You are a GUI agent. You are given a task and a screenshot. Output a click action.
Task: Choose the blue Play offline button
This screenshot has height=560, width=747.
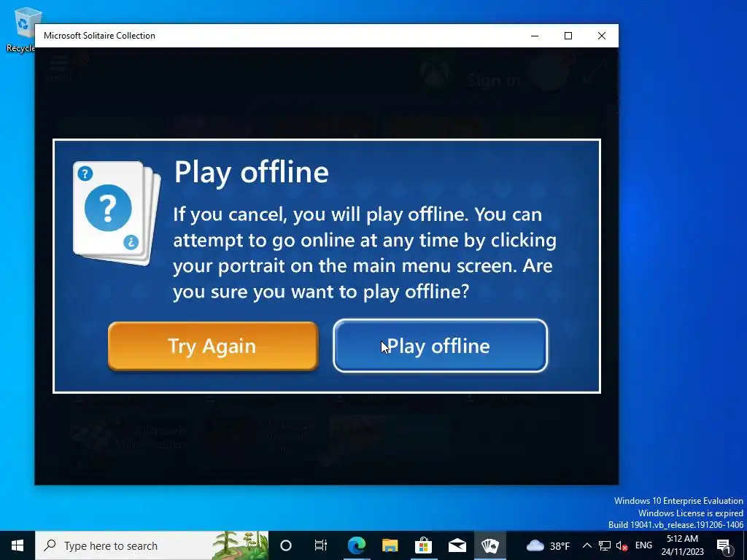[440, 346]
